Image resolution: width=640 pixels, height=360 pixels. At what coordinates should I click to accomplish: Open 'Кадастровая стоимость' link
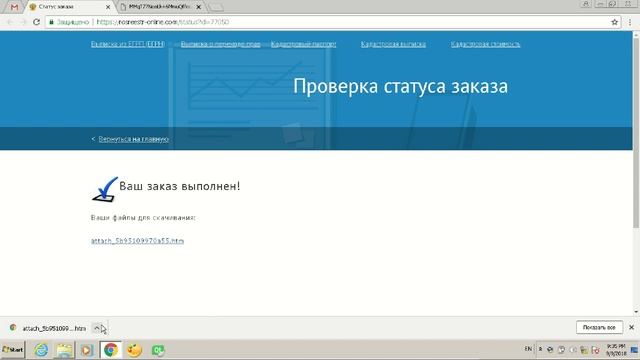coord(485,44)
